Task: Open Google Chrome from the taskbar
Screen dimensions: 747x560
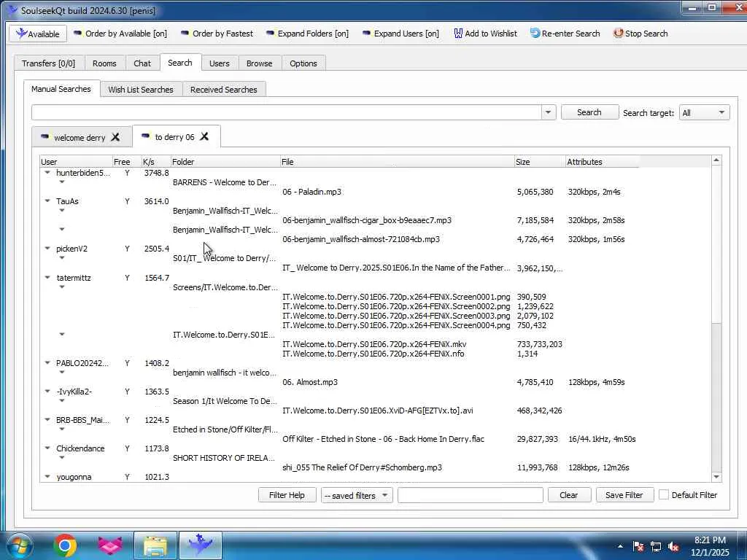Action: click(65, 545)
